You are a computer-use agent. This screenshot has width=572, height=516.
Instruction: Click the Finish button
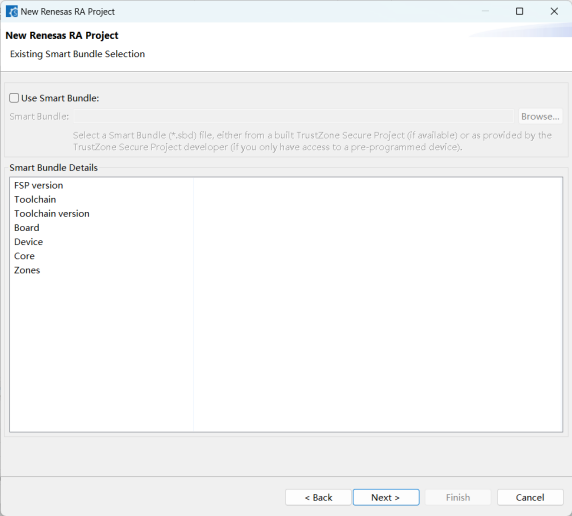pyautogui.click(x=458, y=497)
